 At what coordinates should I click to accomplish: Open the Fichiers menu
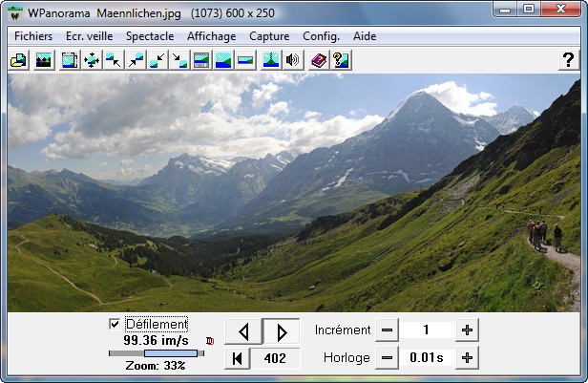pos(33,35)
